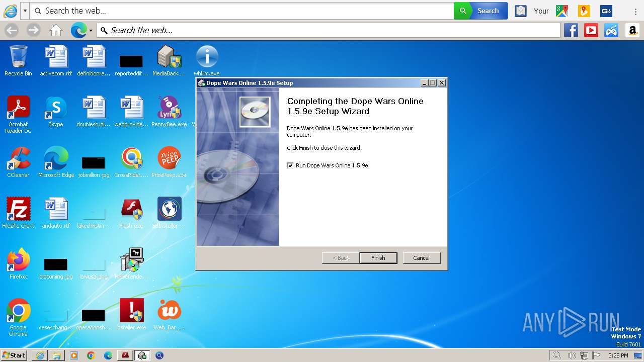Select Google Chrome desktop shortcut
The image size is (644, 362).
tap(18, 317)
